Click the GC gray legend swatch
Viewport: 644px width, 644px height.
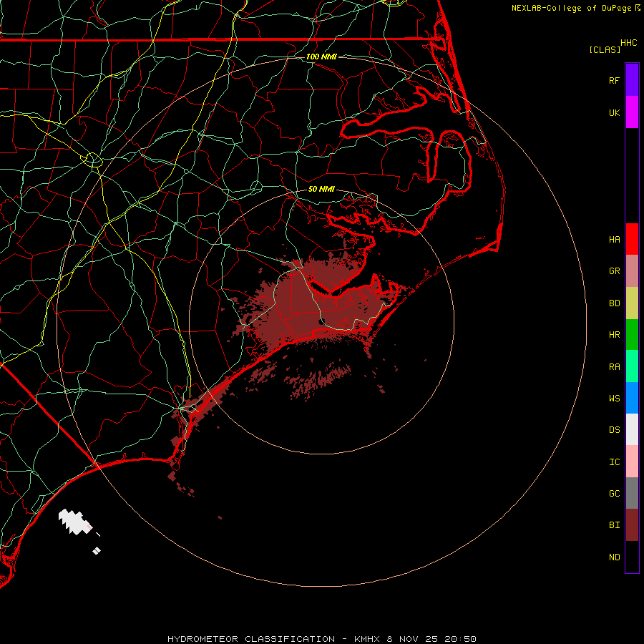tap(632, 493)
